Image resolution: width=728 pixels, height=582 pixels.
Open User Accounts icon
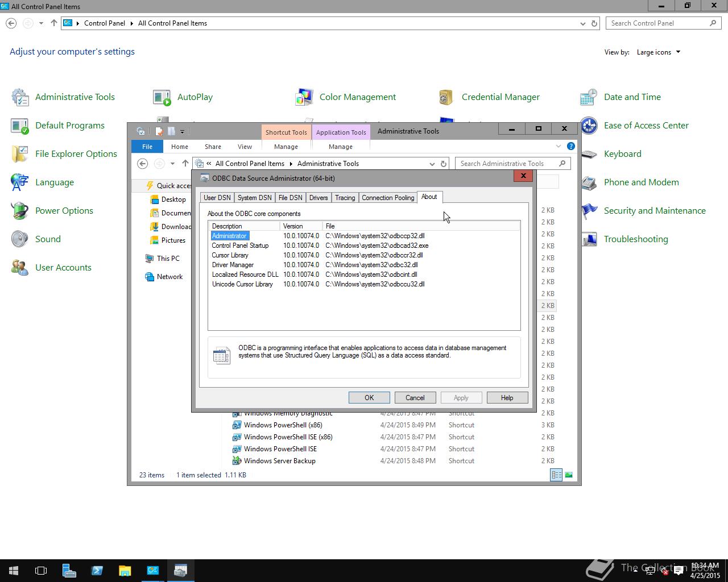tap(51, 268)
